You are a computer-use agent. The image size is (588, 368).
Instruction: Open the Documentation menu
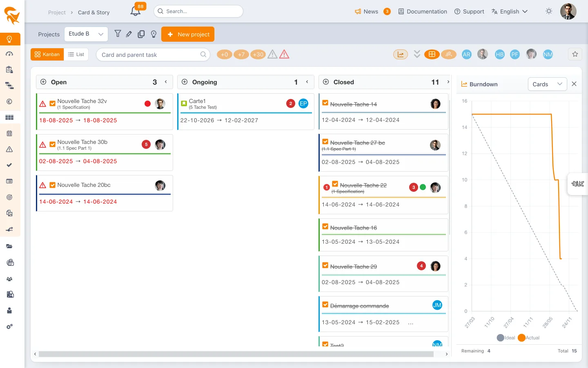pyautogui.click(x=423, y=11)
